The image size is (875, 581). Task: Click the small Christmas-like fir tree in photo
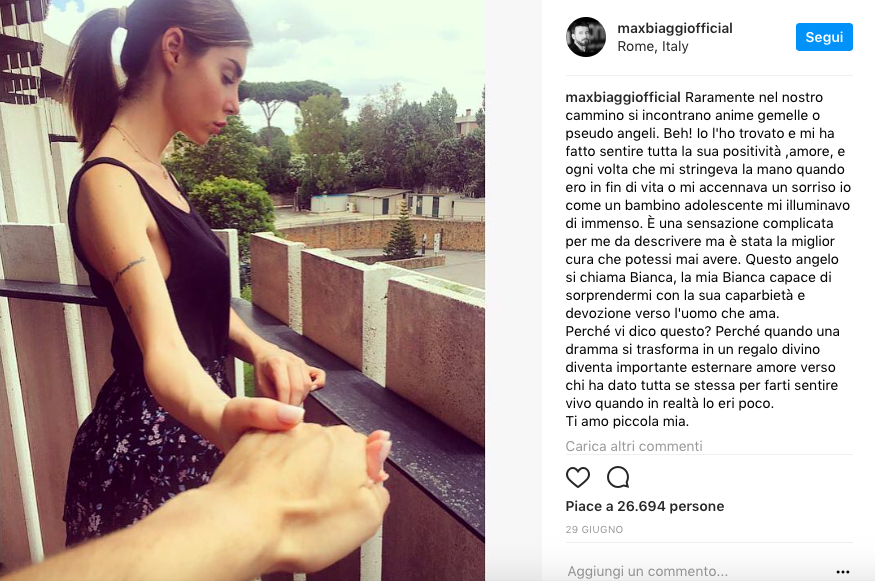click(401, 230)
